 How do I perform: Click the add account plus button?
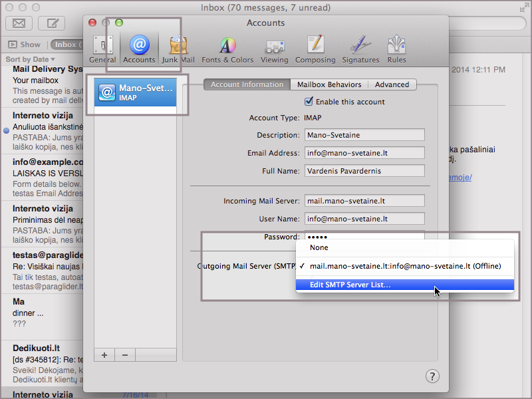104,354
